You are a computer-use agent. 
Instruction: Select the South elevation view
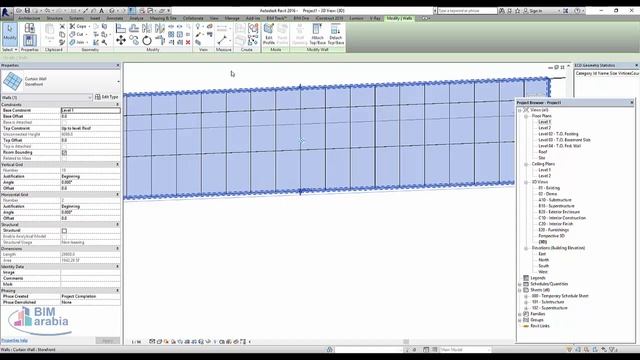tap(544, 266)
